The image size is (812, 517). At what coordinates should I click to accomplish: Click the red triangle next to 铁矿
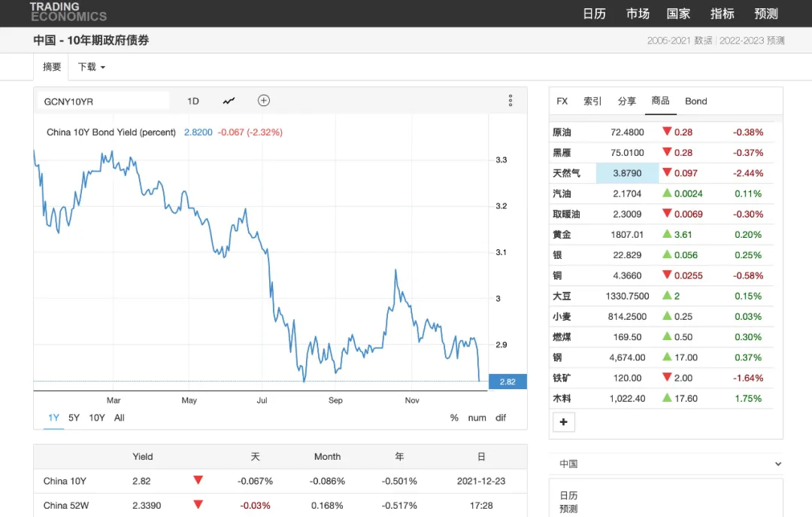668,378
